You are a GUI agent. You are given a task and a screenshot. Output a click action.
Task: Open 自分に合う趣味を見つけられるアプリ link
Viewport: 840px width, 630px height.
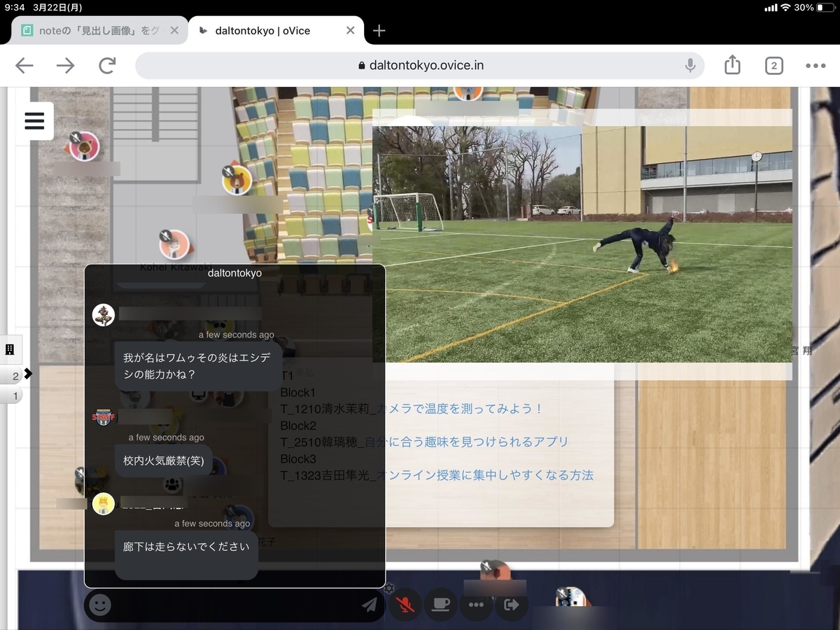click(x=466, y=442)
